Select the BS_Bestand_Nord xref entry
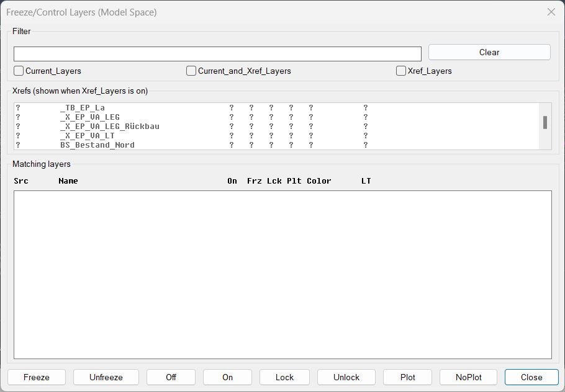The height and width of the screenshot is (392, 565). [x=97, y=145]
